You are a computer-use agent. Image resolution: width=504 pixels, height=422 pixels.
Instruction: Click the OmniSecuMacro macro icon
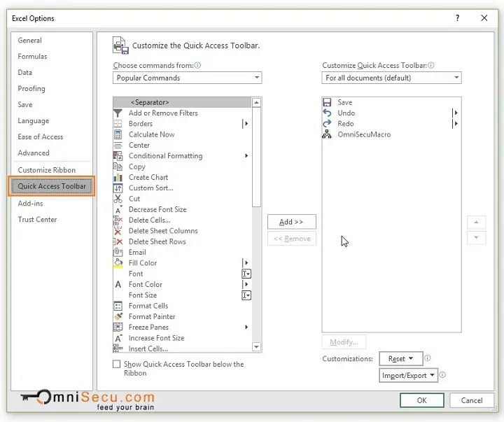[327, 134]
